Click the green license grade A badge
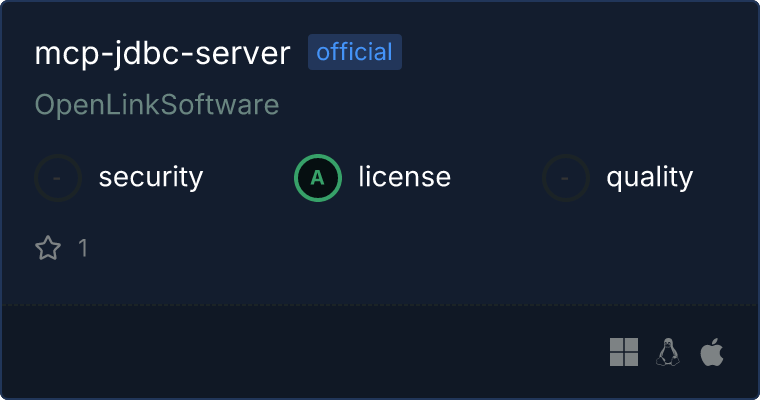Image resolution: width=760 pixels, height=400 pixels. 317,178
